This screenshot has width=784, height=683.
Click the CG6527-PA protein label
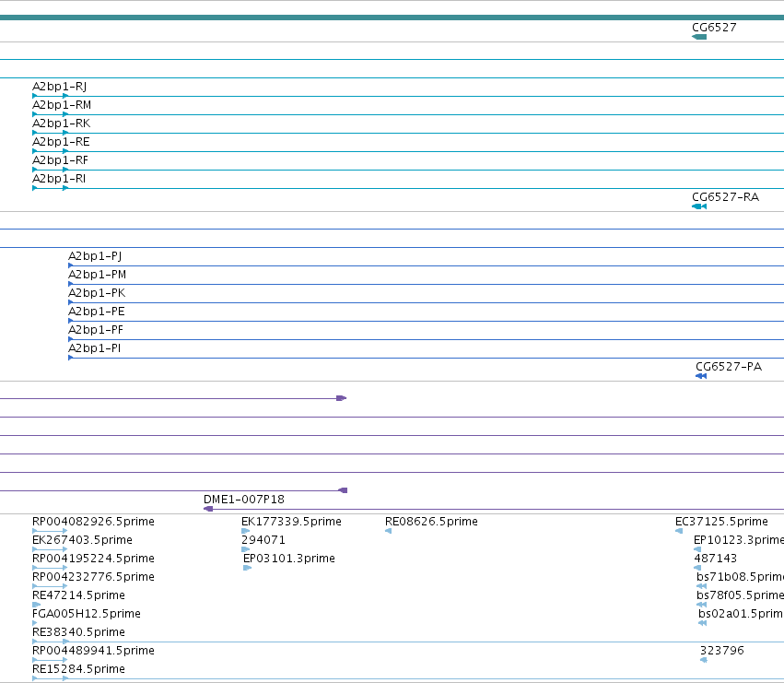729,367
